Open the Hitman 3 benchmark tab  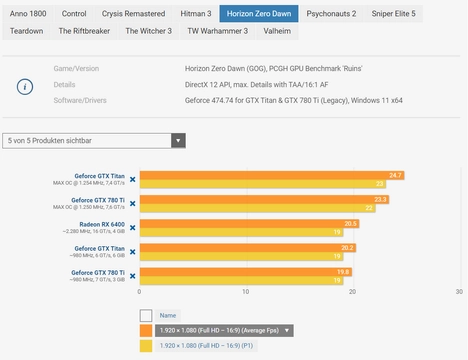coord(196,14)
